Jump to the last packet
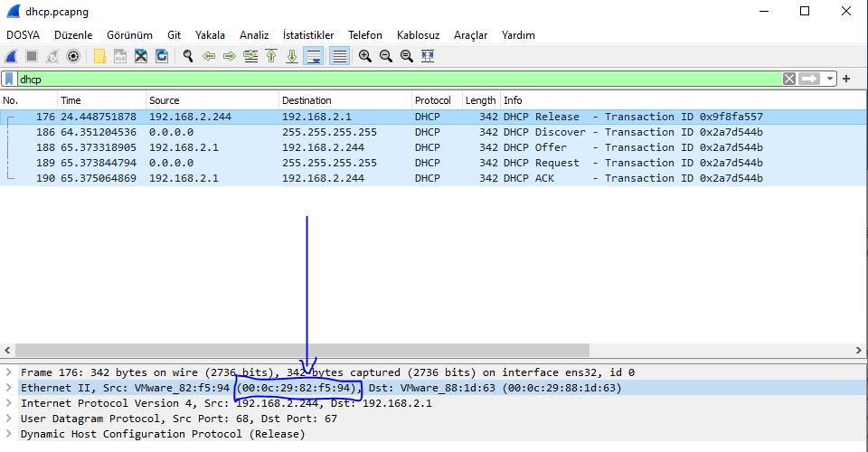 coord(292,56)
